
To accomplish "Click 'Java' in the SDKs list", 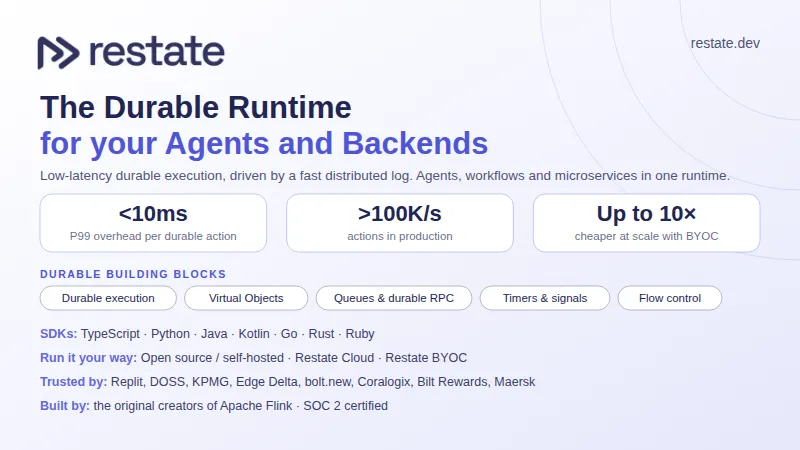I will (x=214, y=334).
